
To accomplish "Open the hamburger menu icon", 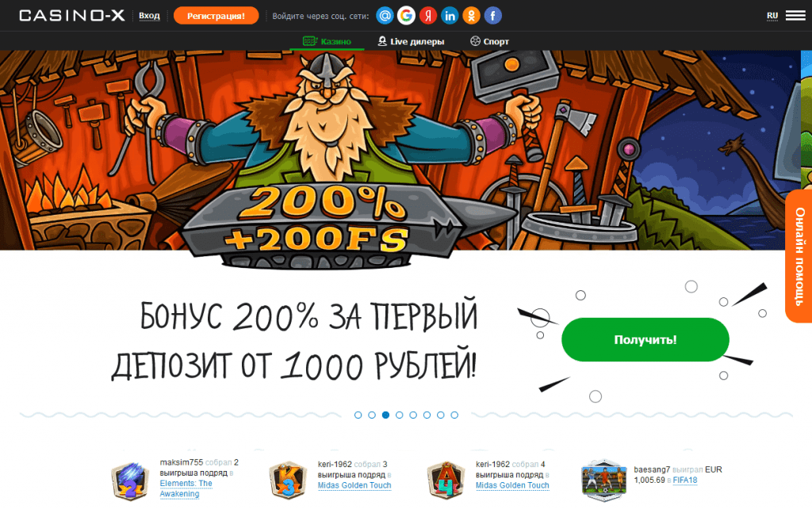I will tap(795, 16).
